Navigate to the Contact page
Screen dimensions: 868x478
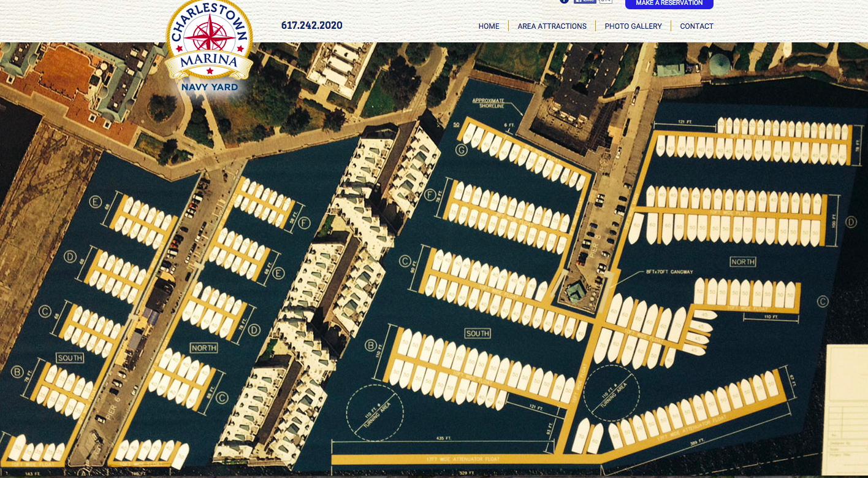(696, 26)
